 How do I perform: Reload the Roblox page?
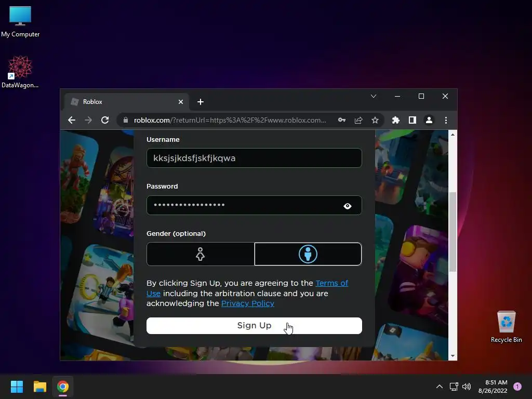point(105,120)
